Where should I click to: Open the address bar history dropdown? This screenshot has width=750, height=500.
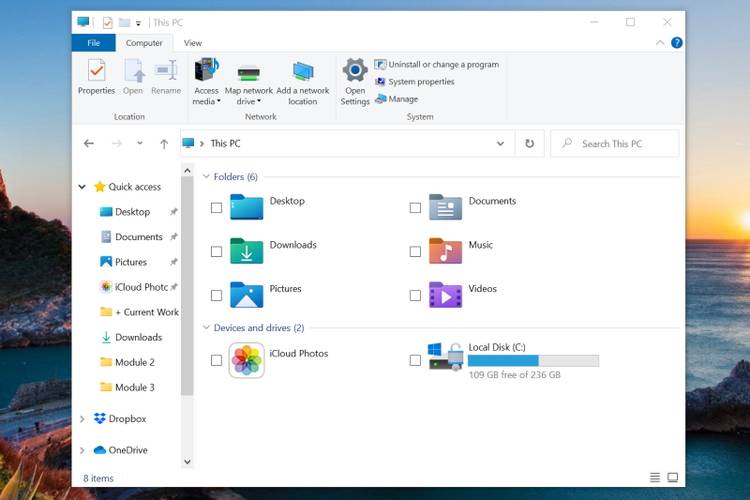(x=501, y=144)
